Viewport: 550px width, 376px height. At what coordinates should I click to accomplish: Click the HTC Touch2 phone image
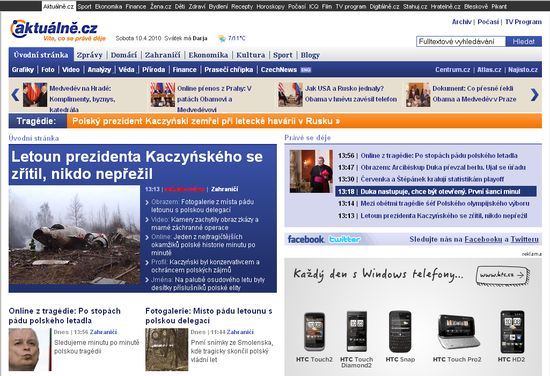click(x=314, y=332)
